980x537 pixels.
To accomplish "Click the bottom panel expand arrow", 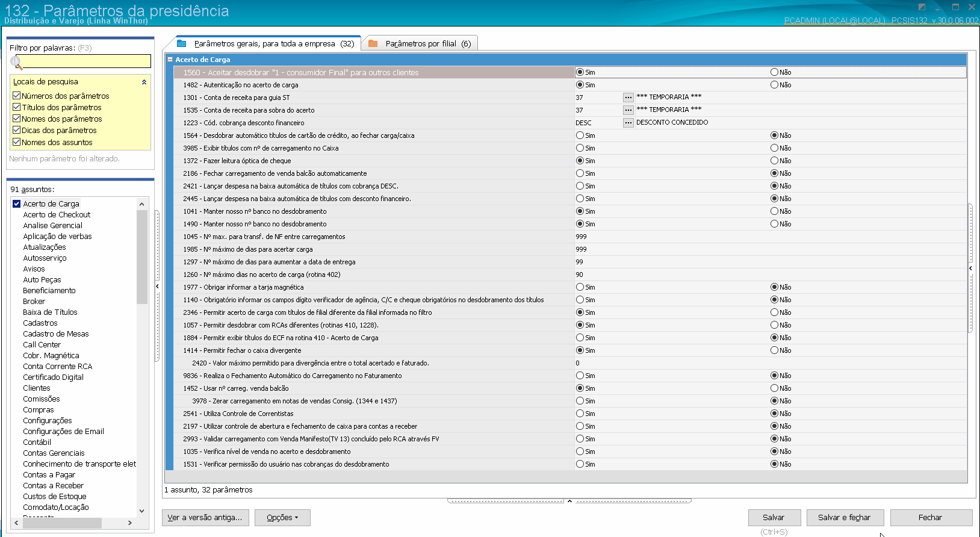I will (x=569, y=500).
